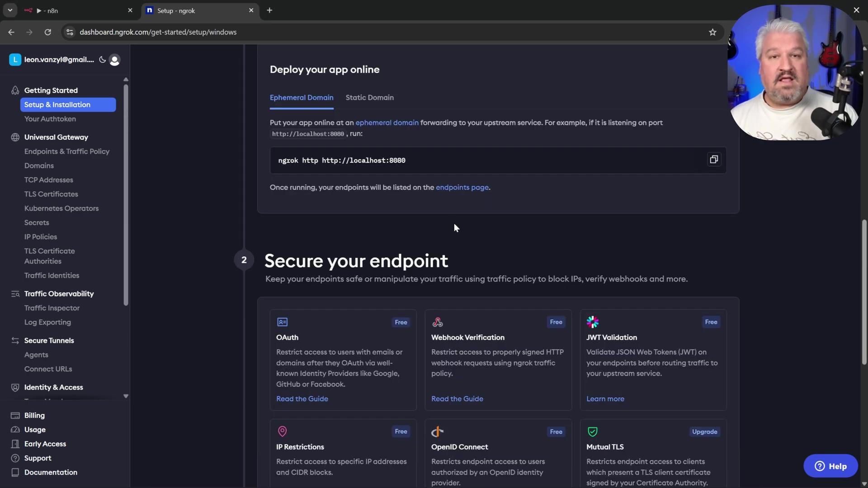Click the browser reload icon
This screenshot has width=868, height=488.
[x=47, y=32]
